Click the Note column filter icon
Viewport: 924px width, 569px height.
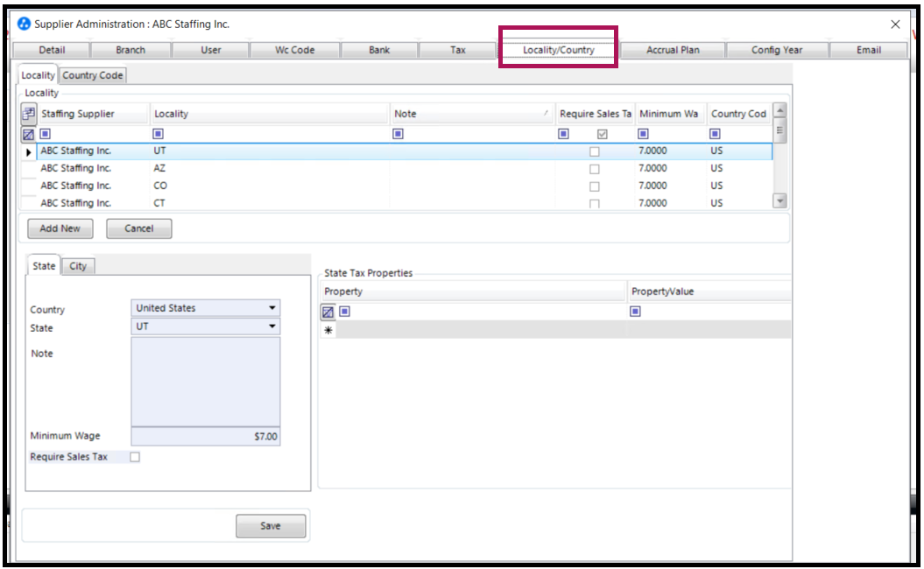click(397, 134)
